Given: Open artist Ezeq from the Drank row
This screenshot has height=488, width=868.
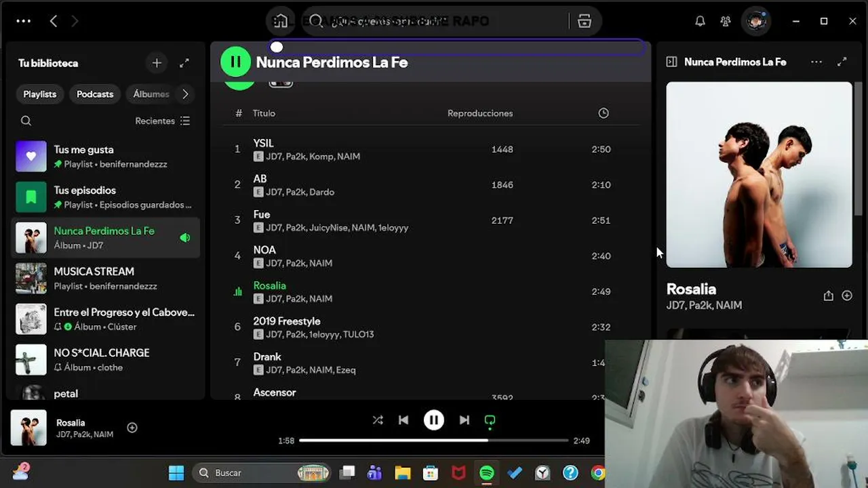Looking at the screenshot, I should click(345, 370).
